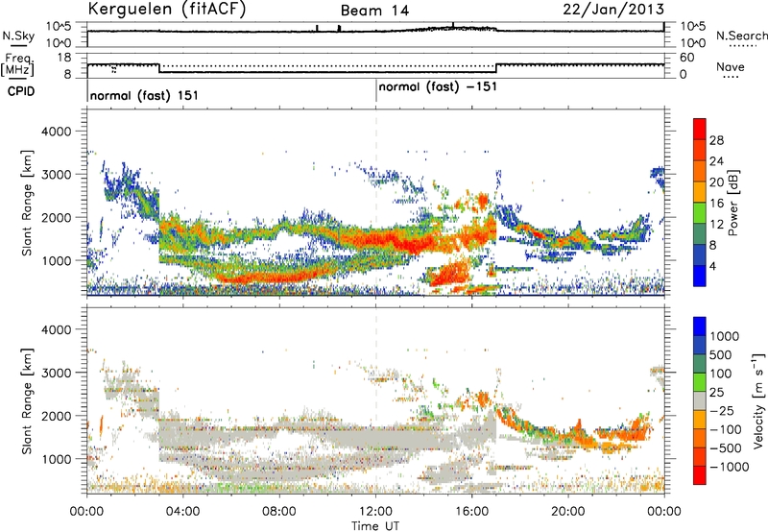This screenshot has height=532, width=768.
Task: Click the '16:00' time axis label
Action: [471, 512]
